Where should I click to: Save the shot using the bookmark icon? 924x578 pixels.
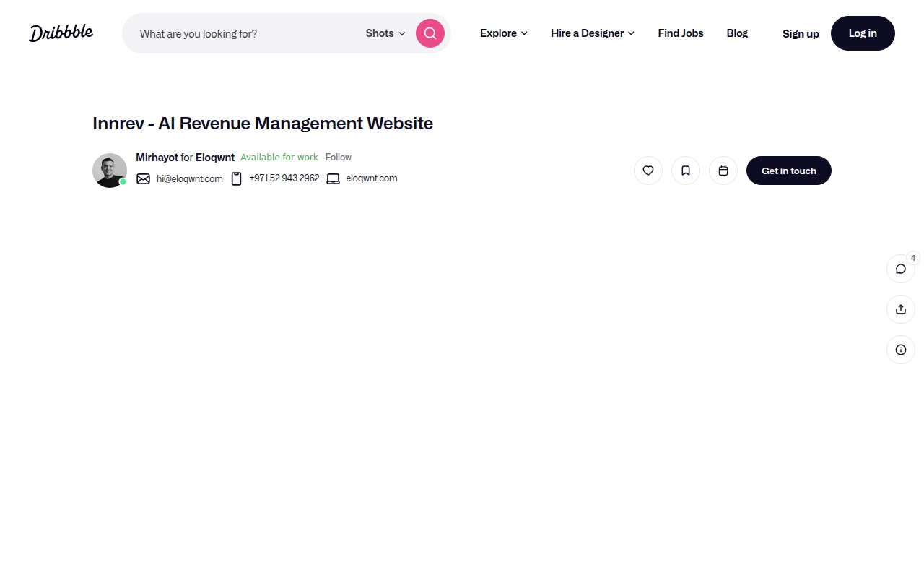coord(685,171)
